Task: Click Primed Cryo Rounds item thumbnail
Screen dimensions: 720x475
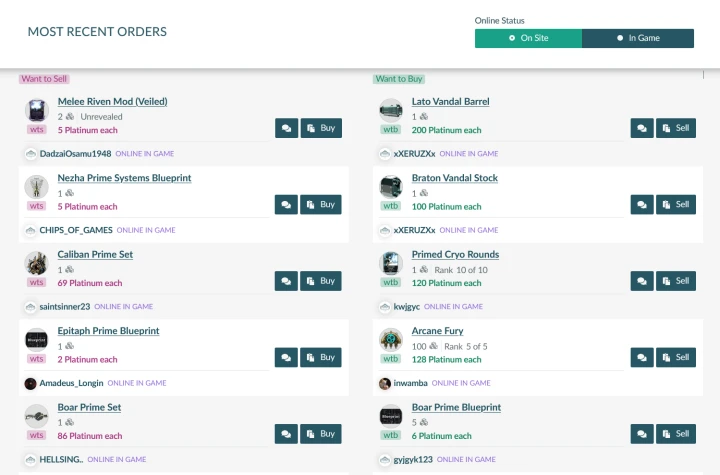Action: 391,263
